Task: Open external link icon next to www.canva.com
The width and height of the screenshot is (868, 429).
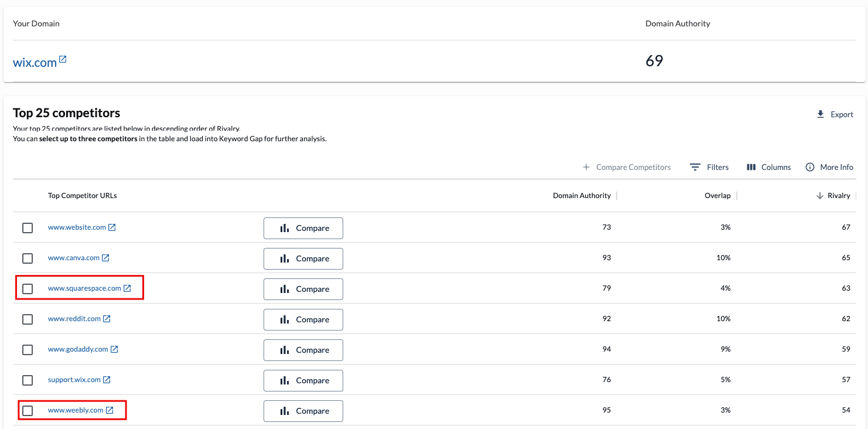Action: click(x=106, y=258)
